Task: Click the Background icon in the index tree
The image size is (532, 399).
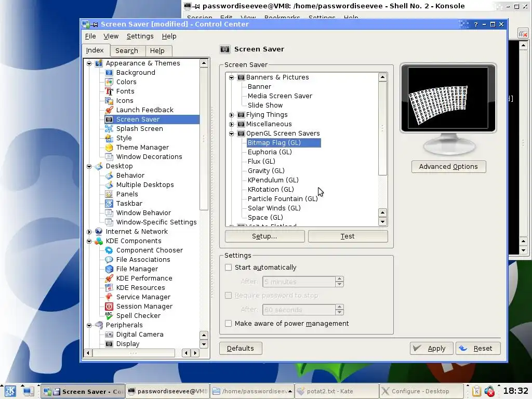Action: (x=109, y=73)
